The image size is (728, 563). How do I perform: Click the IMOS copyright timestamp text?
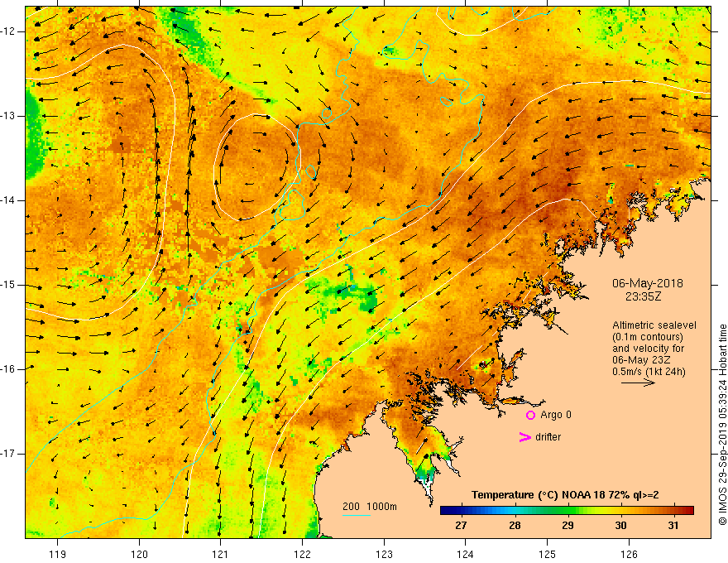tap(722, 425)
